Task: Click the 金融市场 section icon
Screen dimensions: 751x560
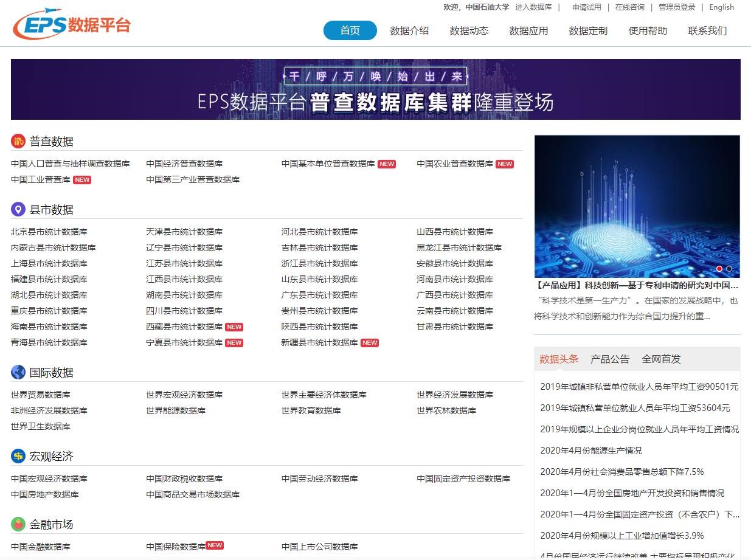Action: click(x=18, y=524)
